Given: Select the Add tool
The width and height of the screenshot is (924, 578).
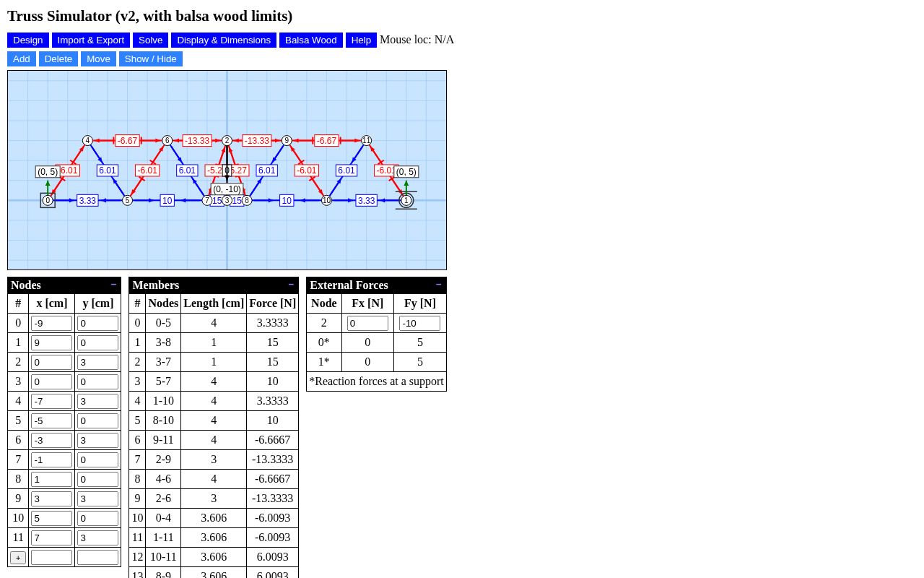Looking at the screenshot, I should click(22, 59).
